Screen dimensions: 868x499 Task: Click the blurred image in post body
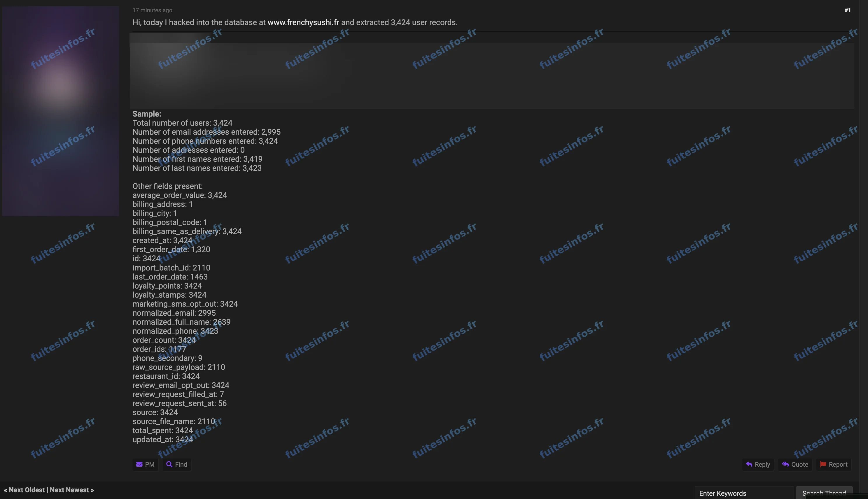point(492,71)
